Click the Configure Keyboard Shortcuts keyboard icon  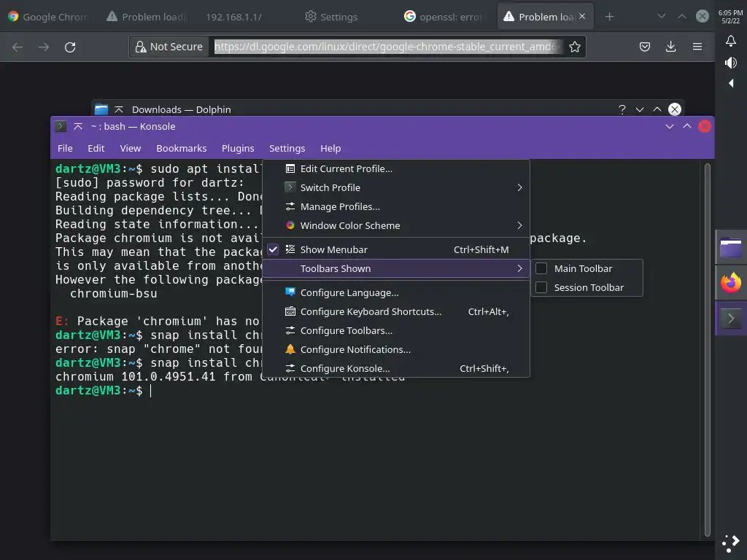(x=290, y=311)
